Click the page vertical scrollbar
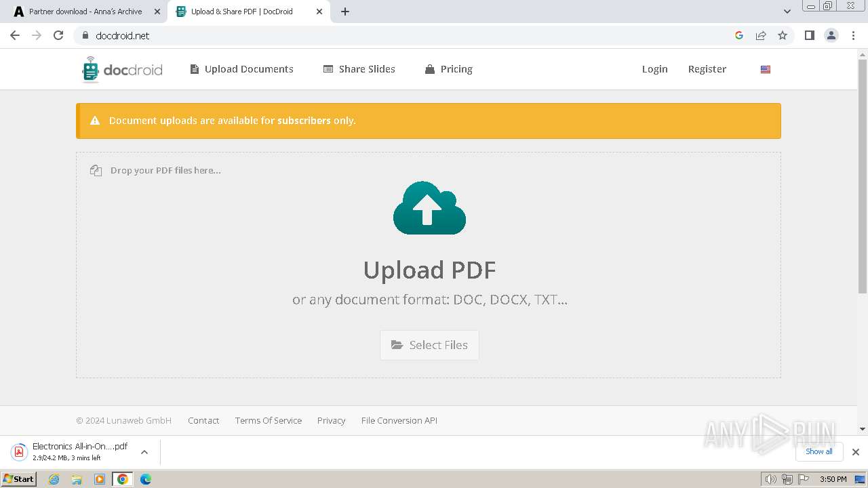This screenshot has height=488, width=868. 863,176
